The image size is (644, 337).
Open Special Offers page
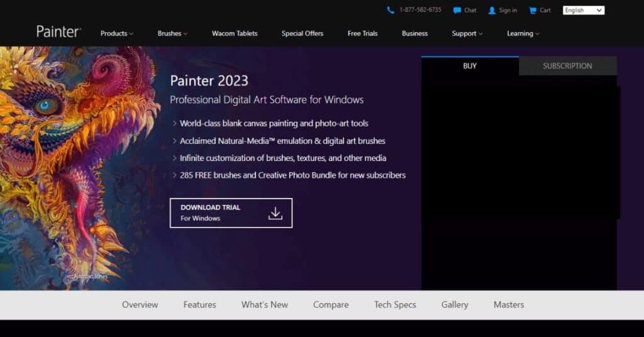click(x=303, y=34)
